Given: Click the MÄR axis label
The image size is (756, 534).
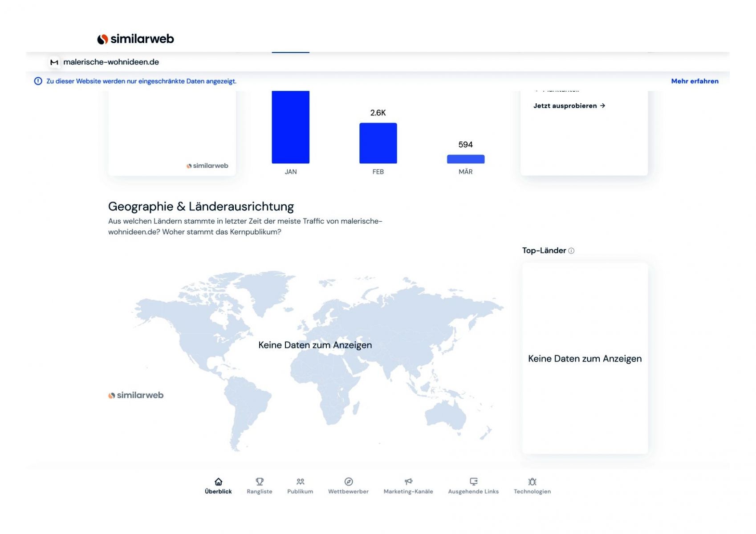Looking at the screenshot, I should 466,172.
